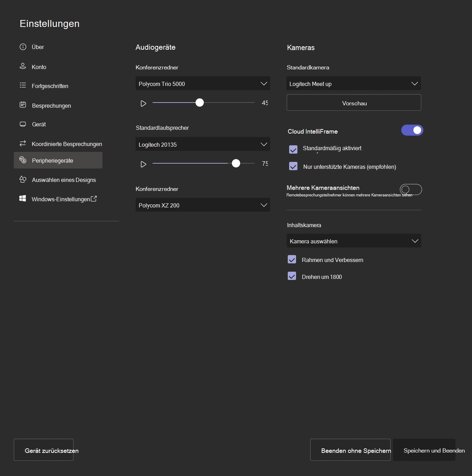The image size is (472, 476).
Task: Click the Kameras heading
Action: pos(301,48)
